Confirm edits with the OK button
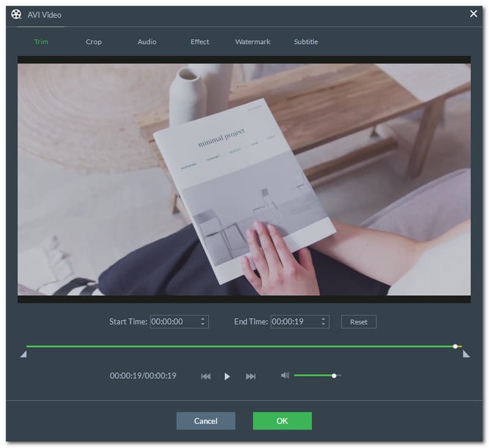489x448 pixels. click(282, 421)
